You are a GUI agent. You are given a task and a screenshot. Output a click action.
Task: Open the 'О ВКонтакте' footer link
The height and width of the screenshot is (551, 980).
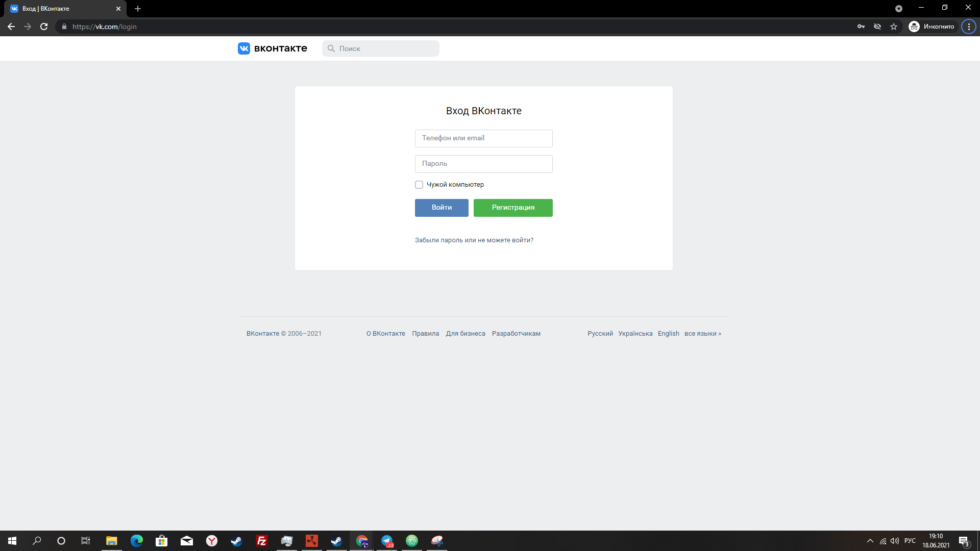point(386,334)
